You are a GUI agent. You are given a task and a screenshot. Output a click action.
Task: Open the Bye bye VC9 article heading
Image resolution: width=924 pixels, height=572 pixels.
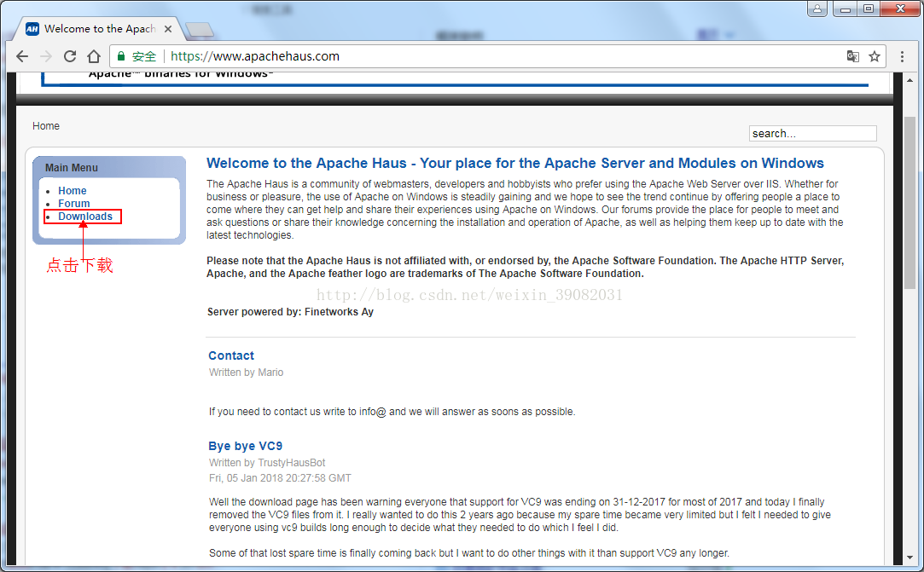coord(245,446)
